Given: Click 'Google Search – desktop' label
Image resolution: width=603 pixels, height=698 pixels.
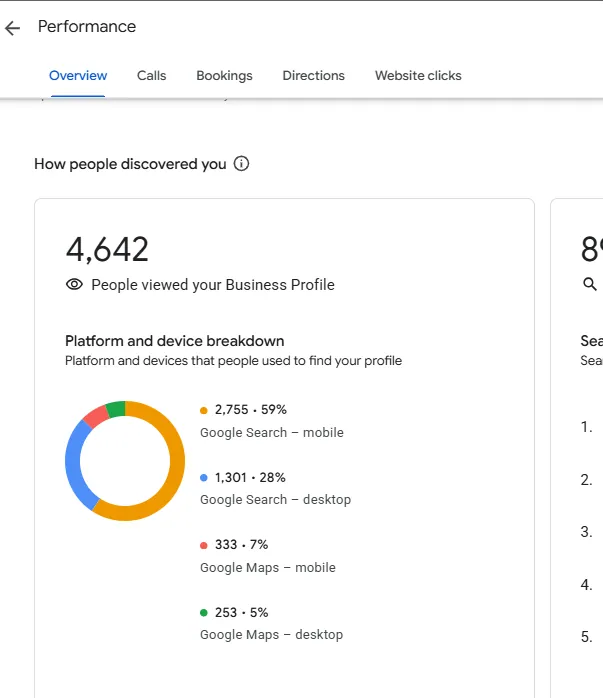Looking at the screenshot, I should [x=275, y=499].
